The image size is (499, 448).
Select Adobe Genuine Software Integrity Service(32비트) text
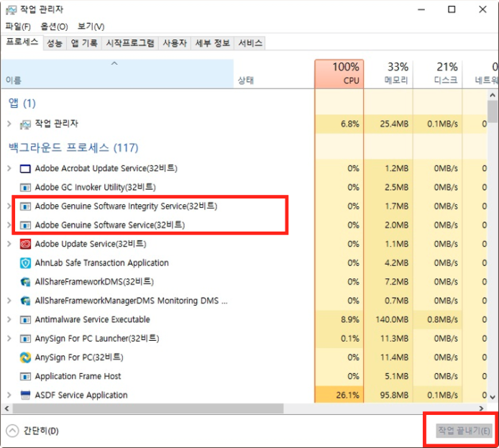(x=126, y=206)
